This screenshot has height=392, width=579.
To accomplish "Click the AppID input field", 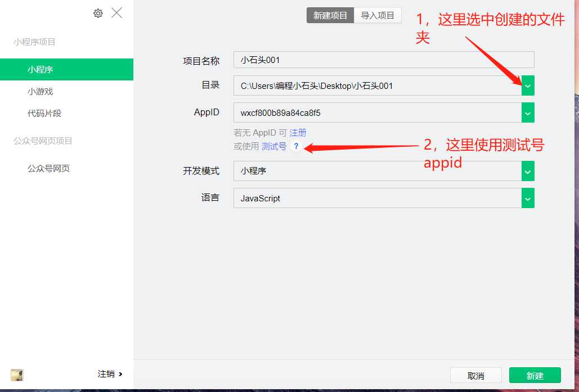I will click(378, 112).
